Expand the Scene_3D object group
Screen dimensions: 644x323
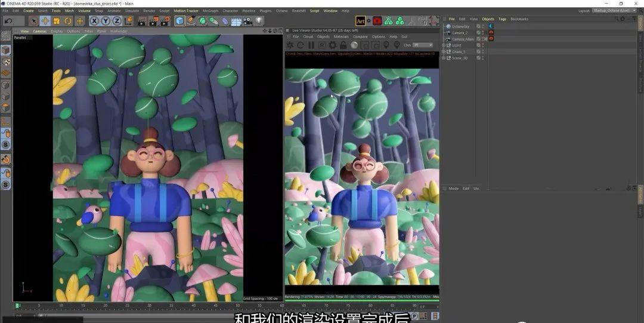[444, 58]
